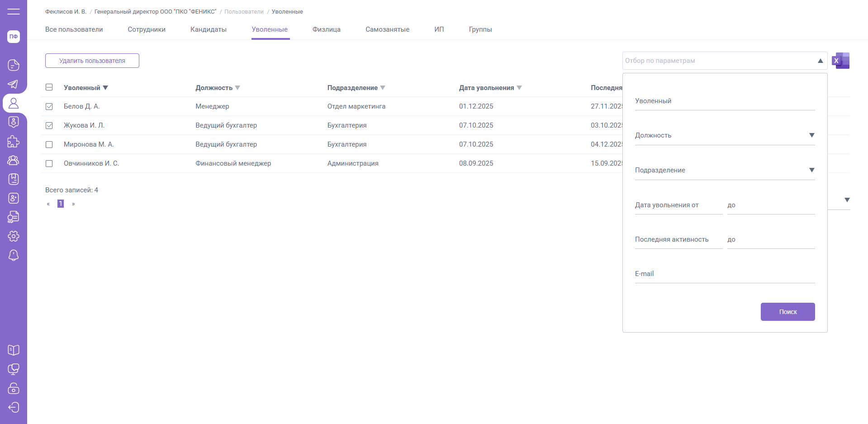
Task: Open the paper plane sidebar icon
Action: [14, 84]
